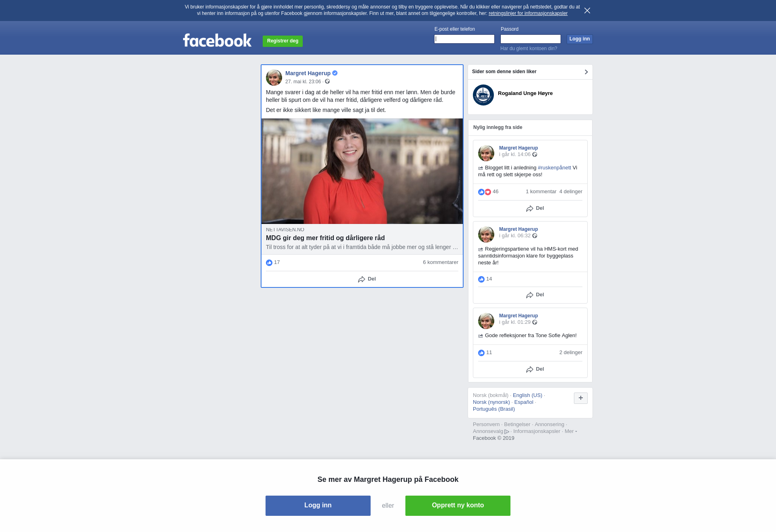Expand the 'Mer' footer dropdown
Screen dimensions: 776x532
pyautogui.click(x=571, y=431)
